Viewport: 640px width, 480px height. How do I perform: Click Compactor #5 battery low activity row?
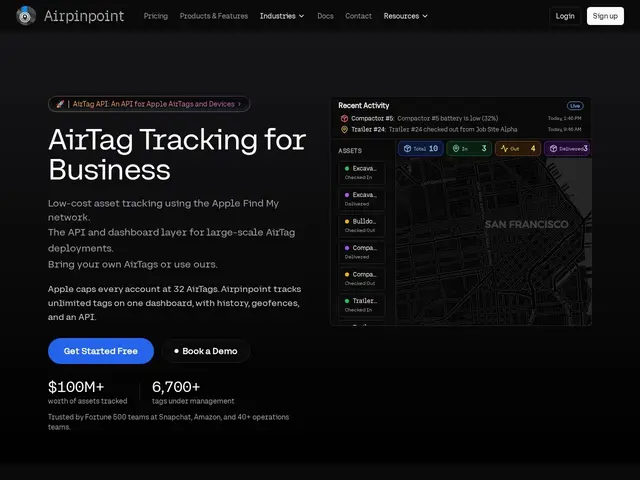[x=461, y=118]
